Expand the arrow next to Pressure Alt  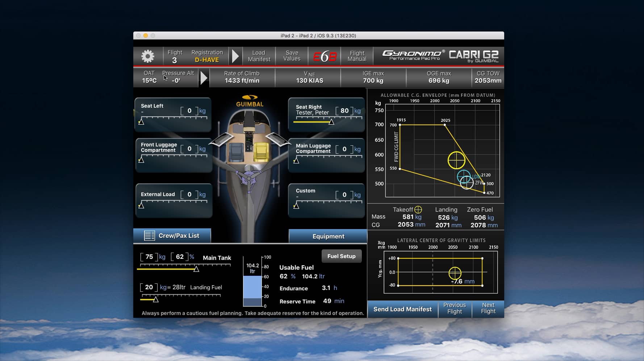pos(204,78)
